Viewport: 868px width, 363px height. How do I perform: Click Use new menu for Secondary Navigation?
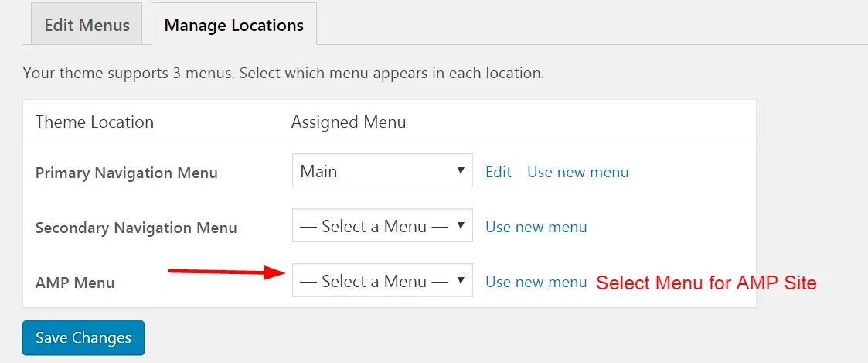tap(536, 227)
